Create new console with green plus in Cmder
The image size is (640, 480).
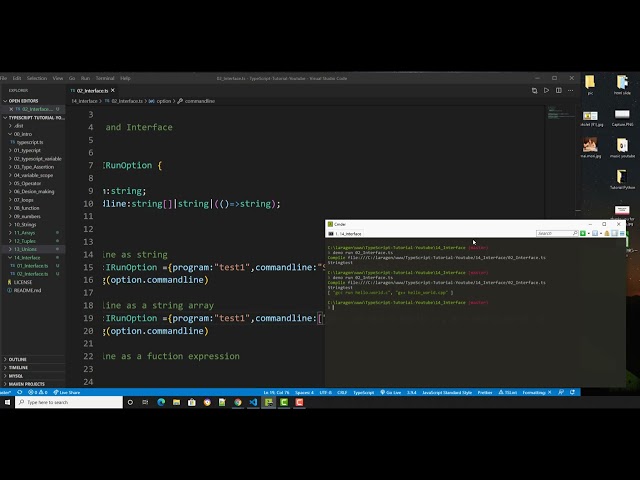[583, 233]
